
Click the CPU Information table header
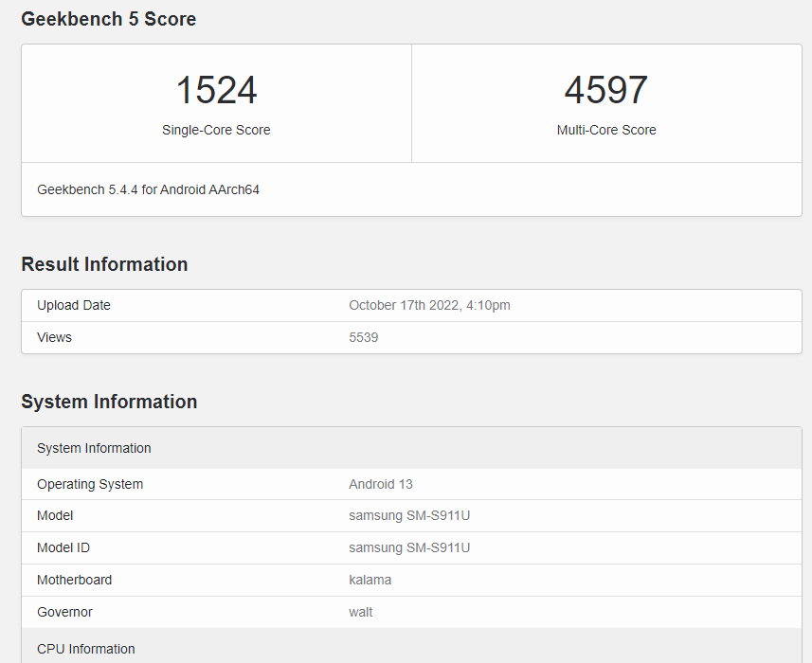coord(85,649)
